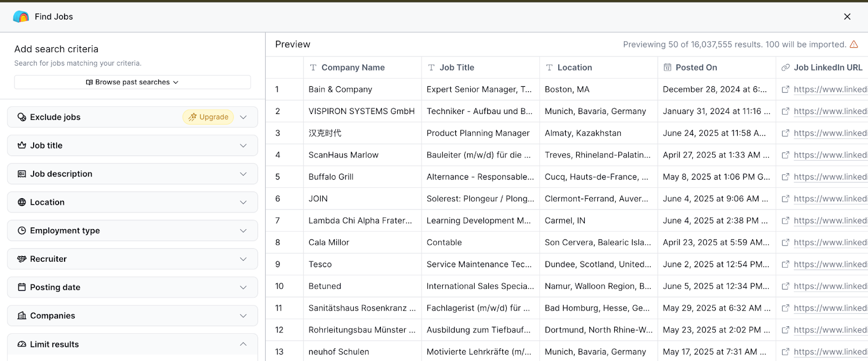Click the VISPIRON SYSTEMS GmbH cell

click(x=362, y=111)
